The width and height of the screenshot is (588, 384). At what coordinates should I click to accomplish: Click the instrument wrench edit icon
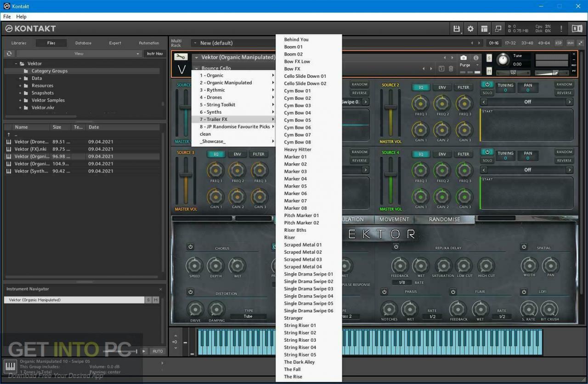pyautogui.click(x=181, y=57)
